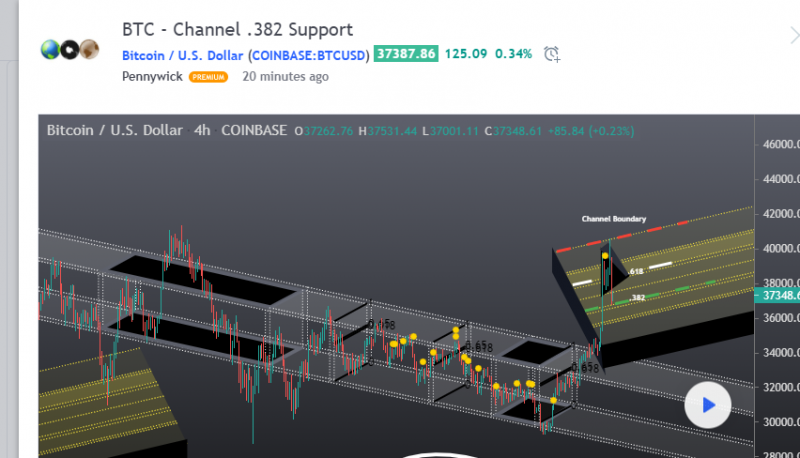Click the right chevron arrow at top
800x458 pixels.
793,33
